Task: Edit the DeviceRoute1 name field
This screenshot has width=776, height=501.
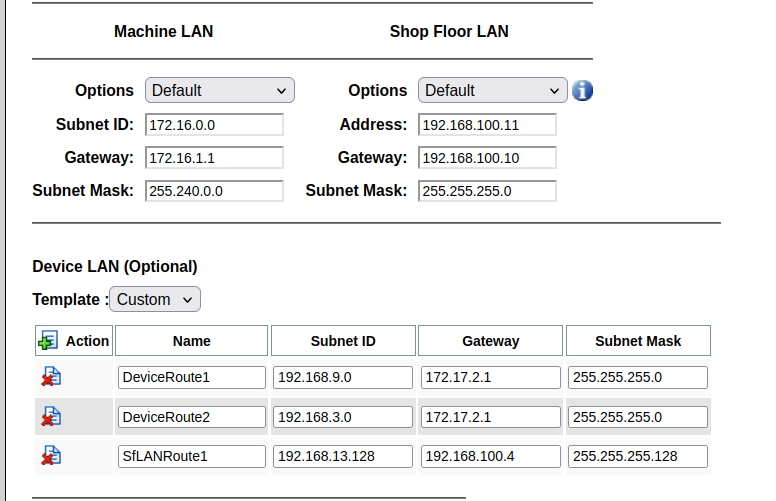Action: 192,377
